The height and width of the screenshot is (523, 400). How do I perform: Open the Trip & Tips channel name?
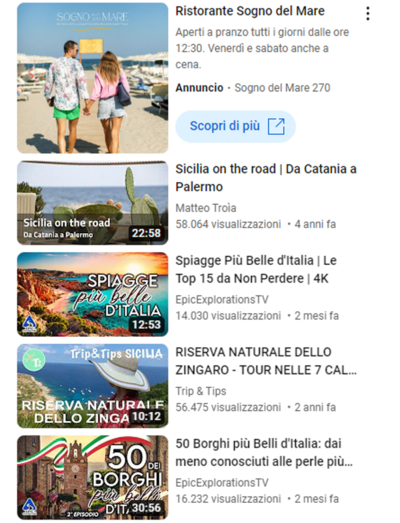coord(201,391)
